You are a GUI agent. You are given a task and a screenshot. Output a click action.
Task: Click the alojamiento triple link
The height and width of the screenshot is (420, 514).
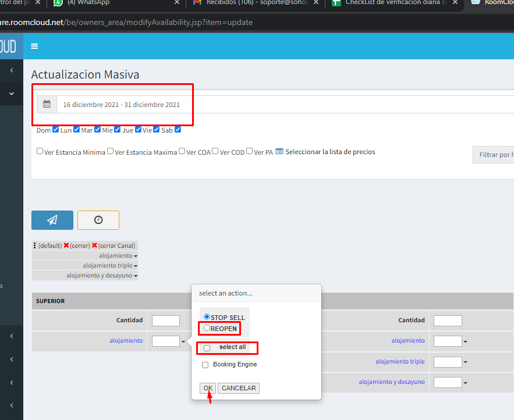pyautogui.click(x=400, y=361)
